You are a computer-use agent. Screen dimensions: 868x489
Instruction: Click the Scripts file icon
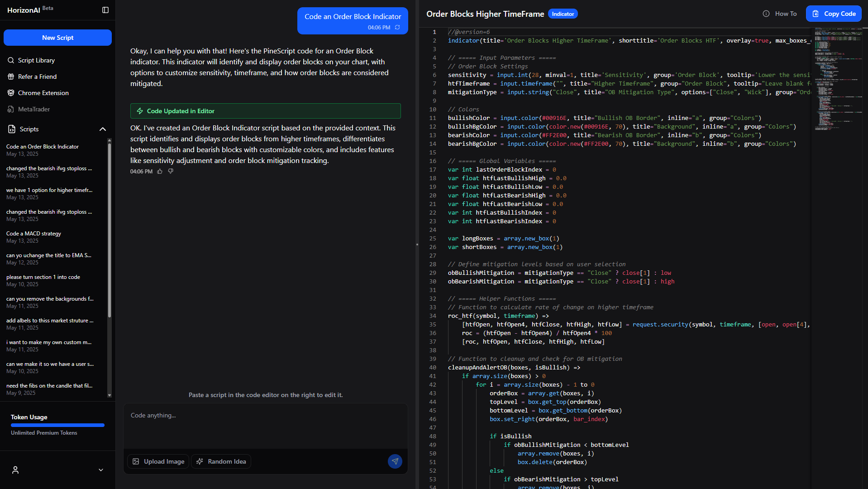(12, 129)
